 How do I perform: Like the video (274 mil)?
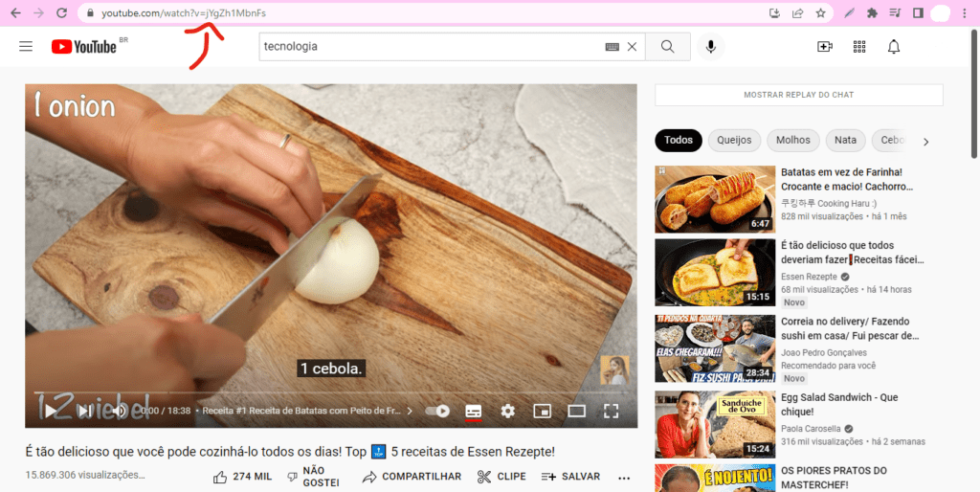coord(242,477)
